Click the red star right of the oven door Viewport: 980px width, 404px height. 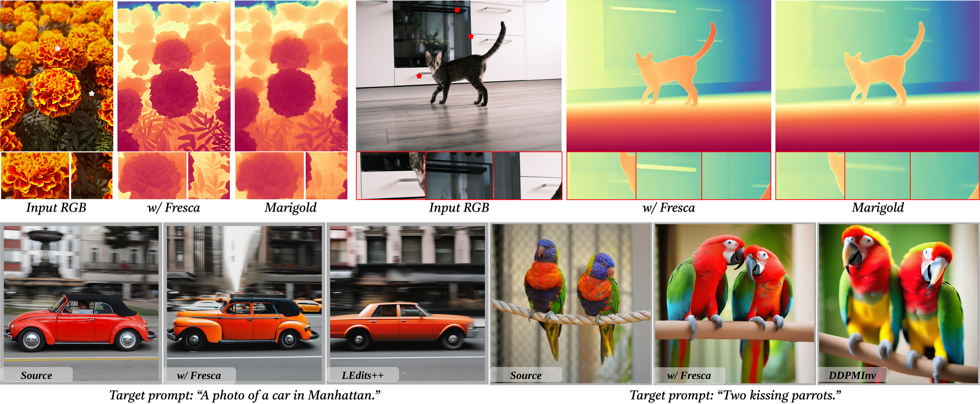click(471, 36)
